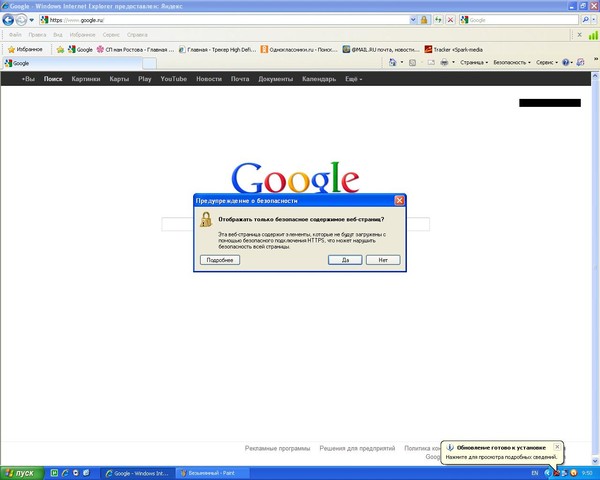Expand the address bar history dropdown
Viewport: 600px width, 480px height.
point(413,20)
